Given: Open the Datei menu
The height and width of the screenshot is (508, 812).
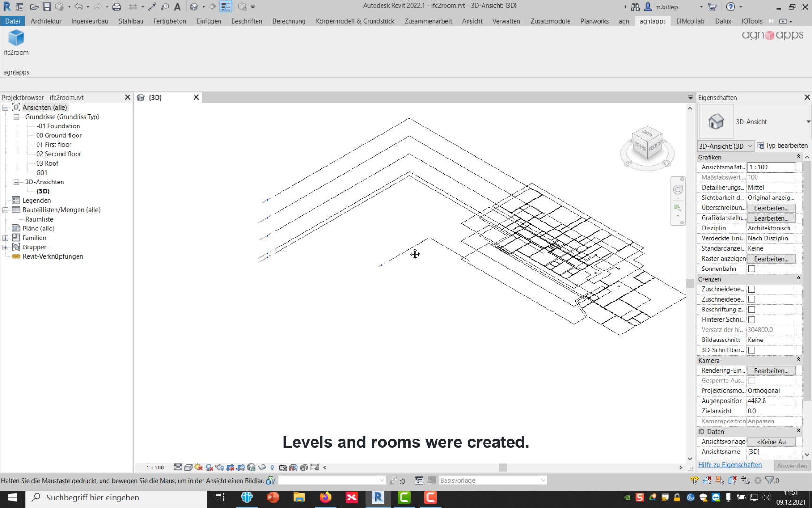Looking at the screenshot, I should 13,21.
